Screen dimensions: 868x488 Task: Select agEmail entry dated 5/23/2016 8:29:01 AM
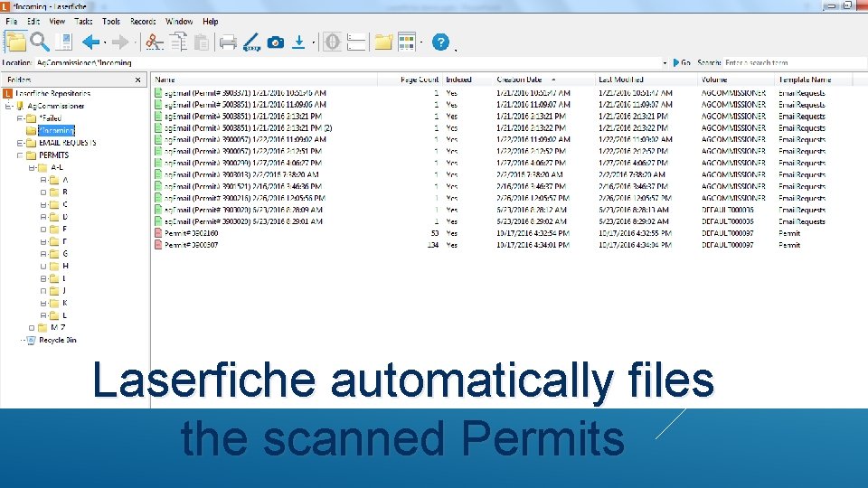point(243,222)
